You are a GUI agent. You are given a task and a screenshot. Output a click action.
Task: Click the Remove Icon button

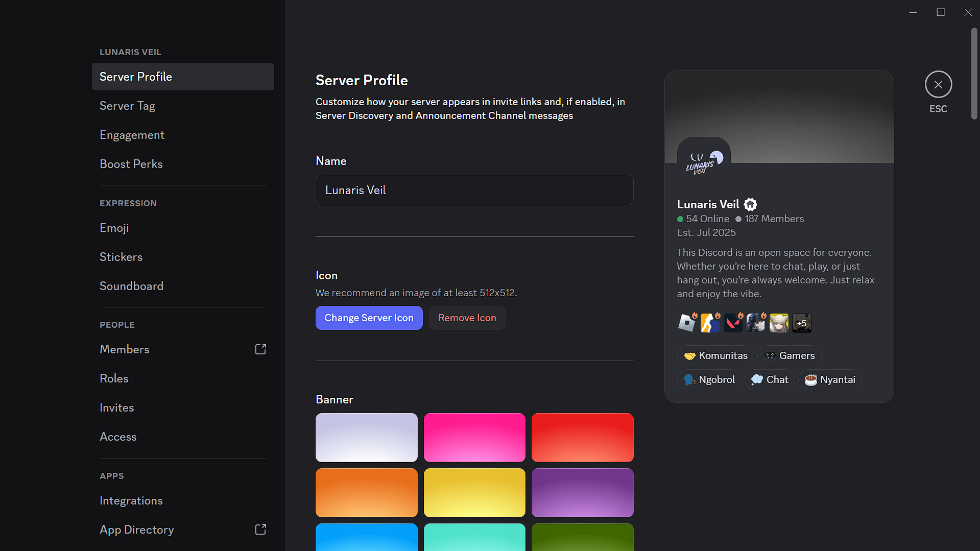pos(467,318)
